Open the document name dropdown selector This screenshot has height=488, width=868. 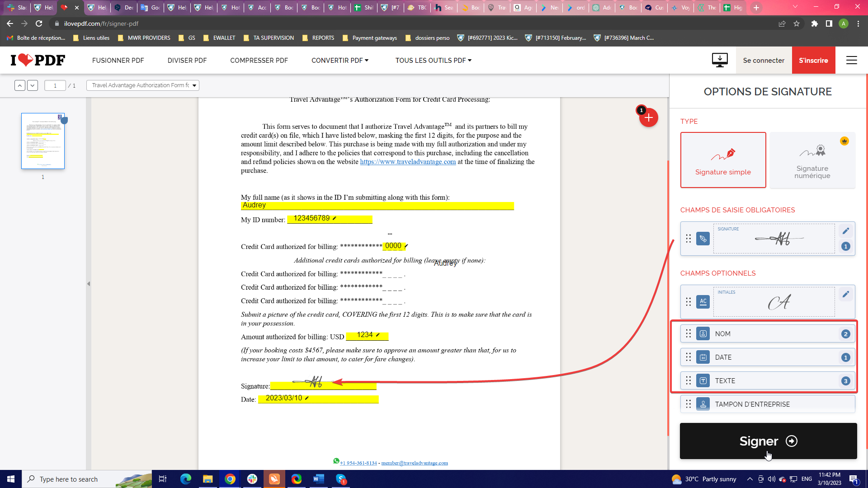tap(143, 85)
